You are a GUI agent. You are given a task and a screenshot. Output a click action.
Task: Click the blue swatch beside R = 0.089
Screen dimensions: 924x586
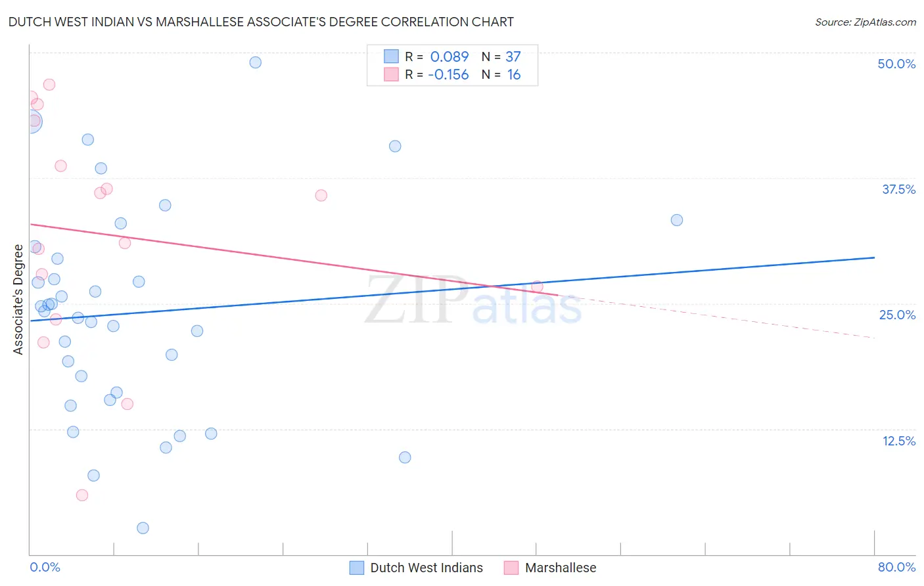pos(392,56)
